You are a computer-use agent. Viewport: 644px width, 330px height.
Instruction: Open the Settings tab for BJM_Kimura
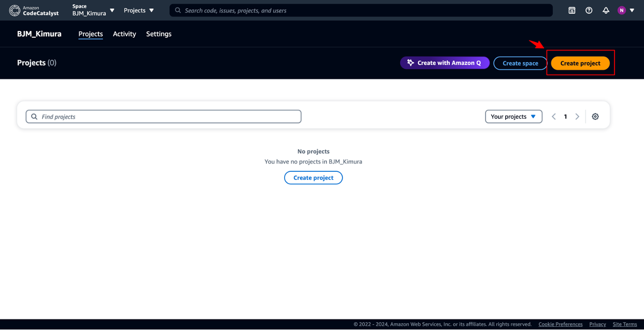coord(158,34)
